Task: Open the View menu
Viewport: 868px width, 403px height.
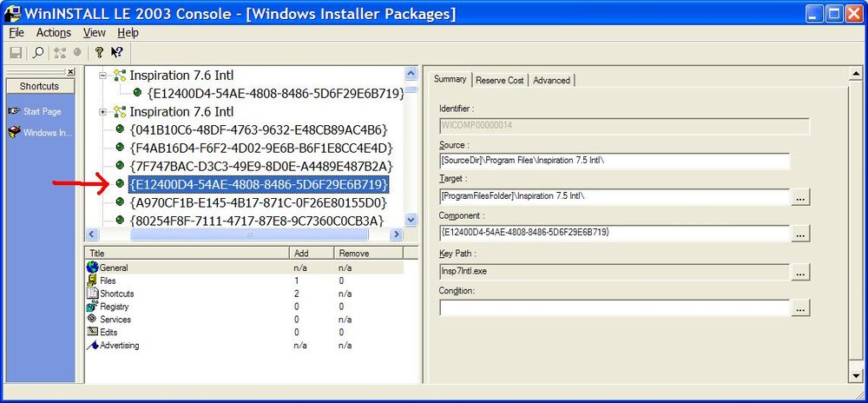Action: [94, 33]
